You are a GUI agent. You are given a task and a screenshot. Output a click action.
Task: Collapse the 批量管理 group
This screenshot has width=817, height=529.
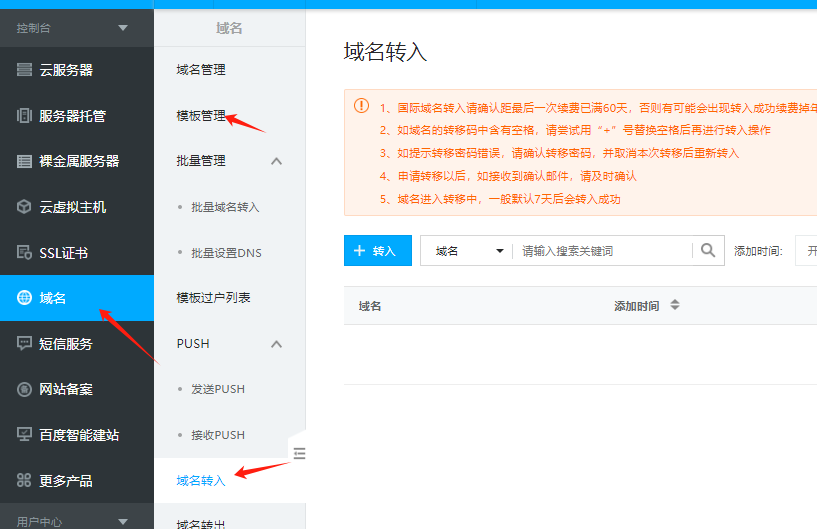[277, 161]
